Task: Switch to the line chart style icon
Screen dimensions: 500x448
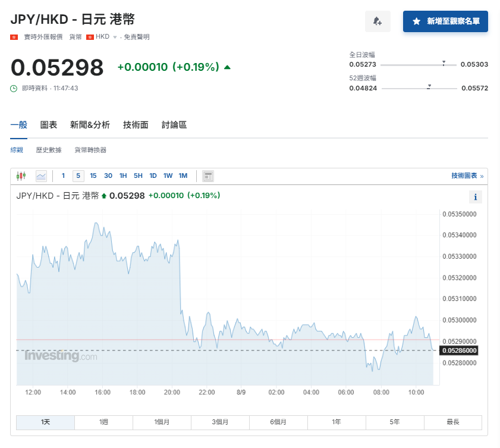Action: pyautogui.click(x=40, y=176)
